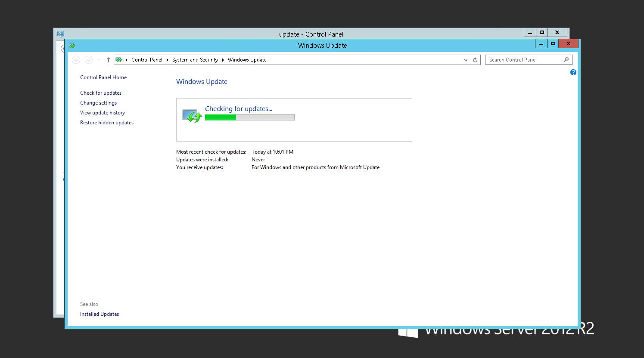Image resolution: width=644 pixels, height=358 pixels.
Task: Select Control Panel in the breadcrumb path
Action: pos(146,60)
